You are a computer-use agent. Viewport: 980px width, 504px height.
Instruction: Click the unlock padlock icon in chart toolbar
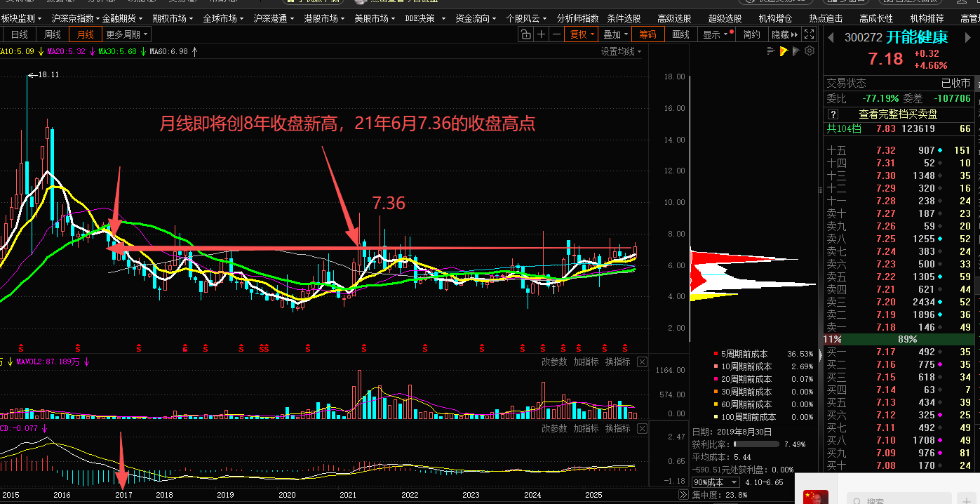tap(526, 34)
